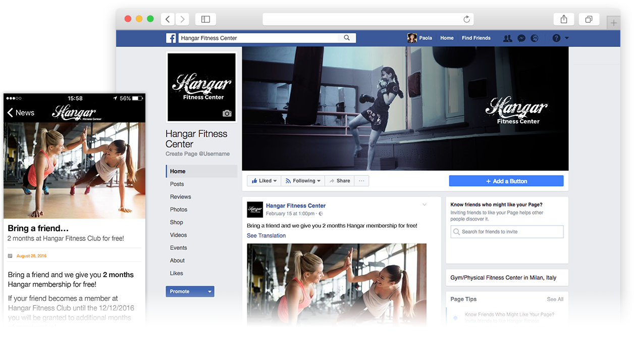Tap the Bring a friend… headline
This screenshot has width=634, height=364.
click(x=38, y=228)
